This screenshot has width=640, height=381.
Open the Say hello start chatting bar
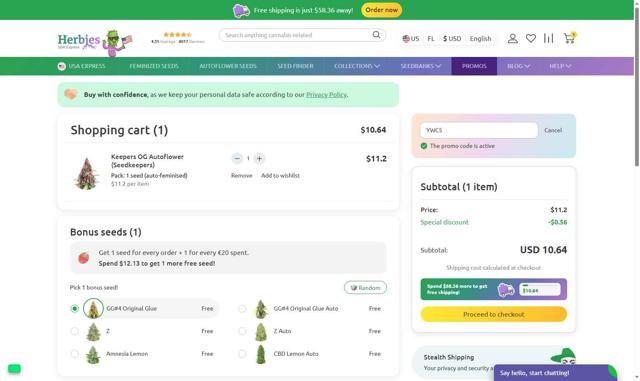tap(555, 373)
